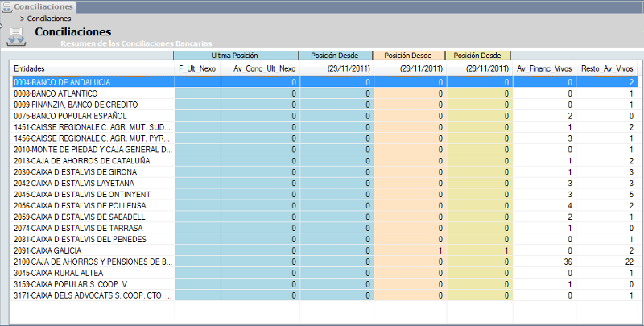Screen dimensions: 644x326
Task: Open the Conciliaciones breadcrumb link
Action: coord(49,19)
